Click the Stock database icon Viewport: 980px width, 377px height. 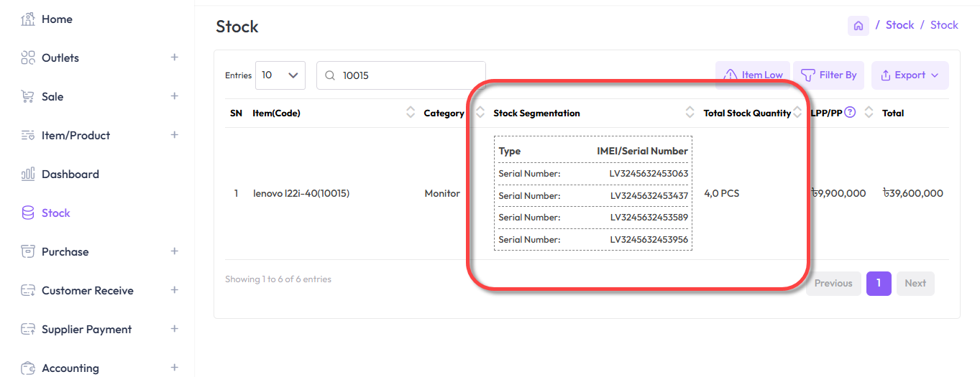(28, 213)
